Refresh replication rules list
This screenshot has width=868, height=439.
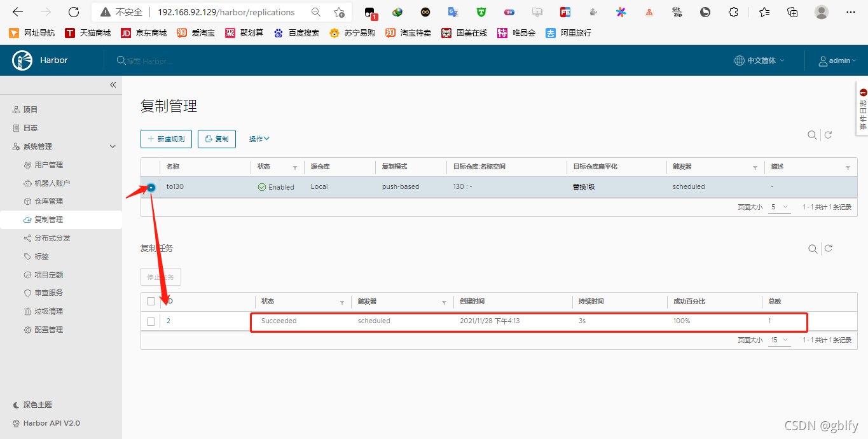pyautogui.click(x=828, y=135)
